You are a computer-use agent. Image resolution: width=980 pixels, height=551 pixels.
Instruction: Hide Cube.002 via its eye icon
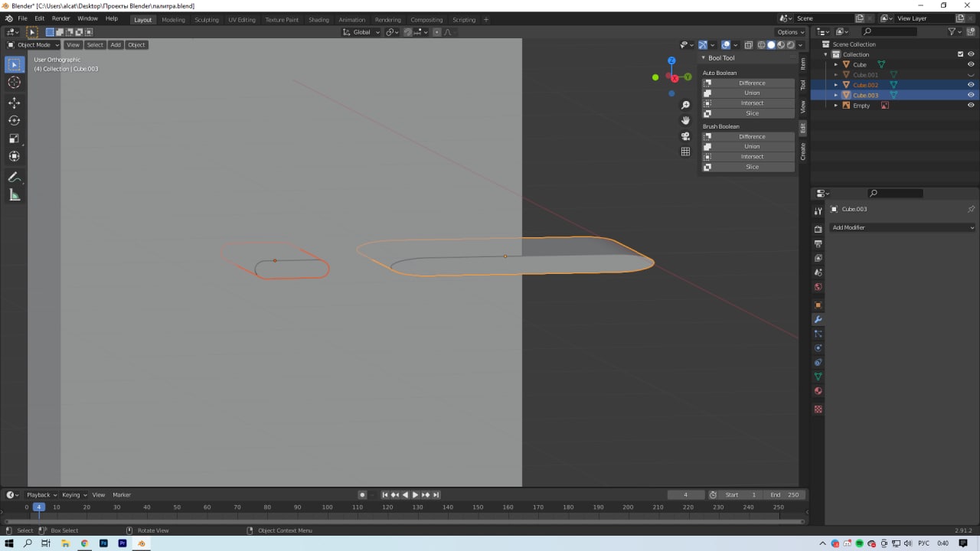pos(971,85)
